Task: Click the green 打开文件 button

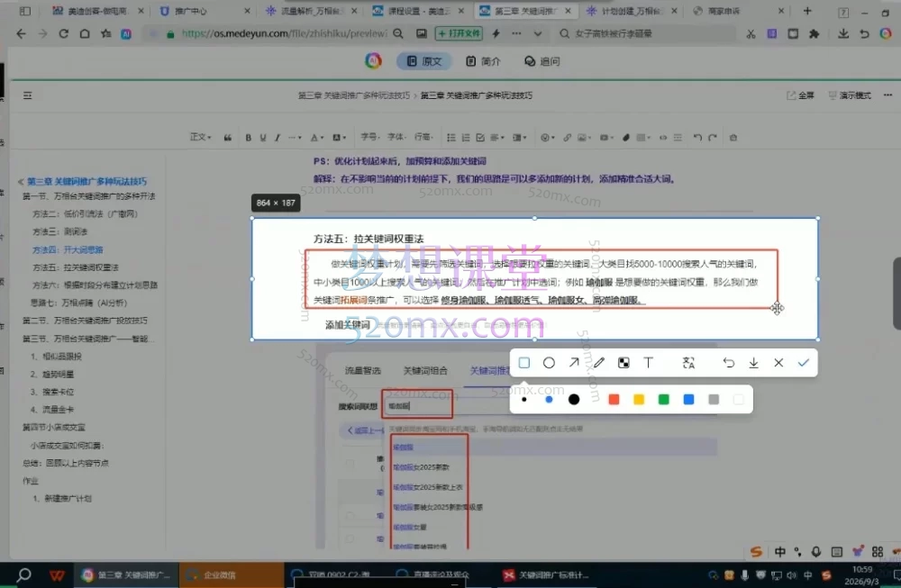Action: coord(459,34)
